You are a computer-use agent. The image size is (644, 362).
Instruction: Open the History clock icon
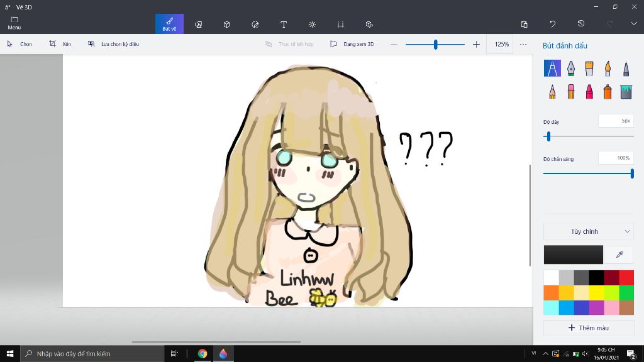tap(580, 24)
